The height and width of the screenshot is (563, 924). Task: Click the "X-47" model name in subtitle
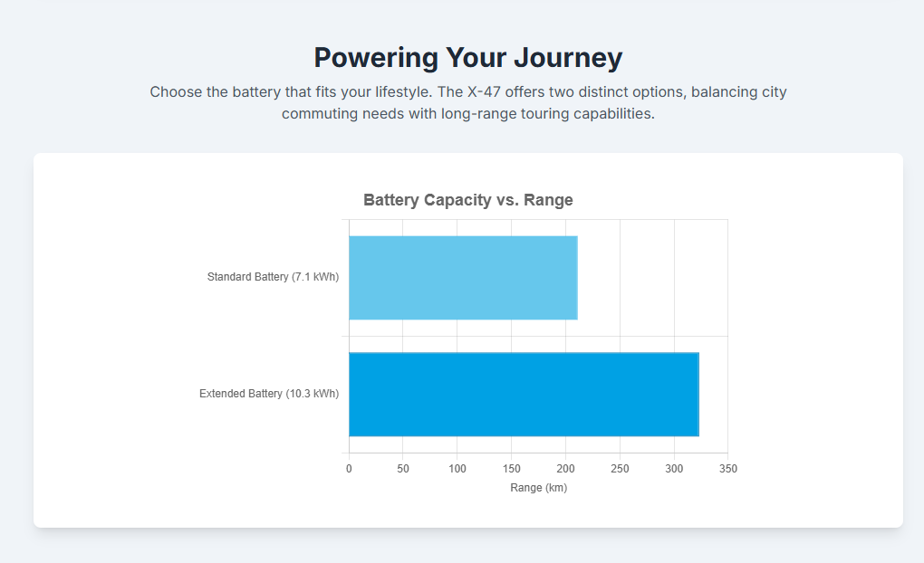point(482,92)
